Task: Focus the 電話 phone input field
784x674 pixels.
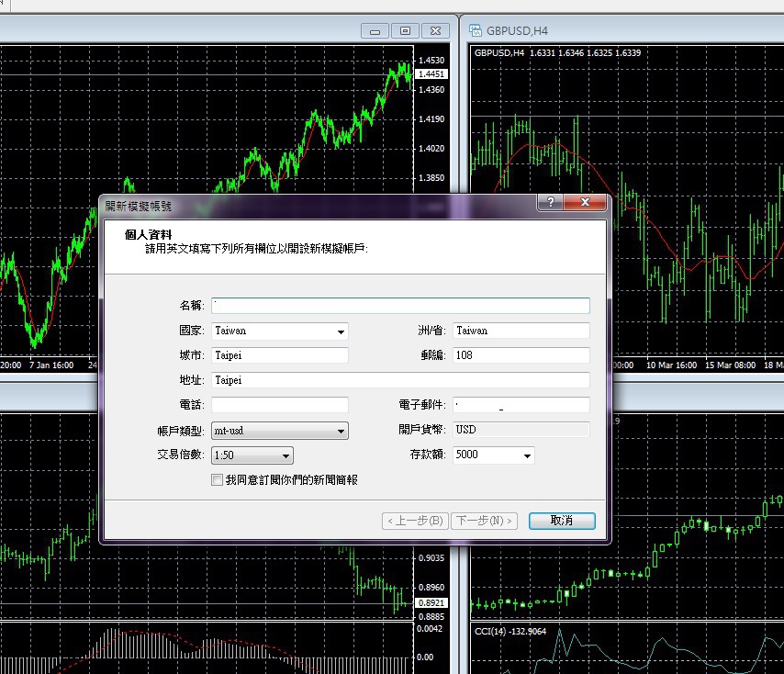Action: (280, 405)
